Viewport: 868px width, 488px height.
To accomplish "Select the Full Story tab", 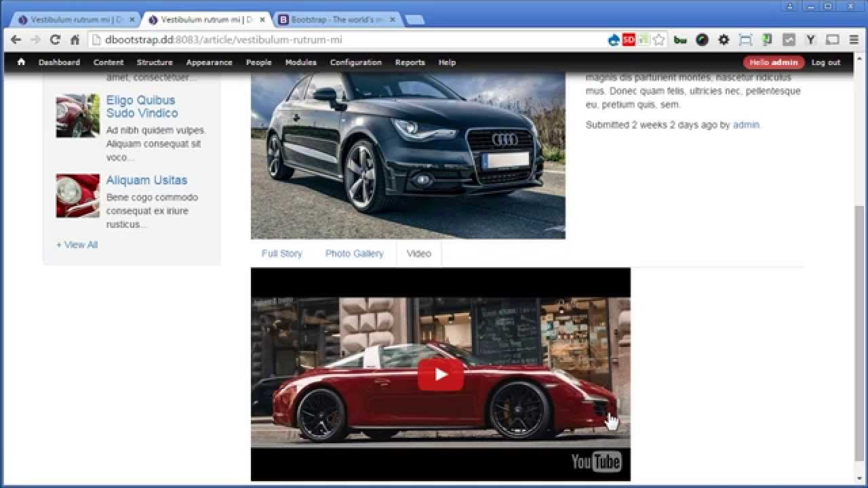I will (x=281, y=253).
